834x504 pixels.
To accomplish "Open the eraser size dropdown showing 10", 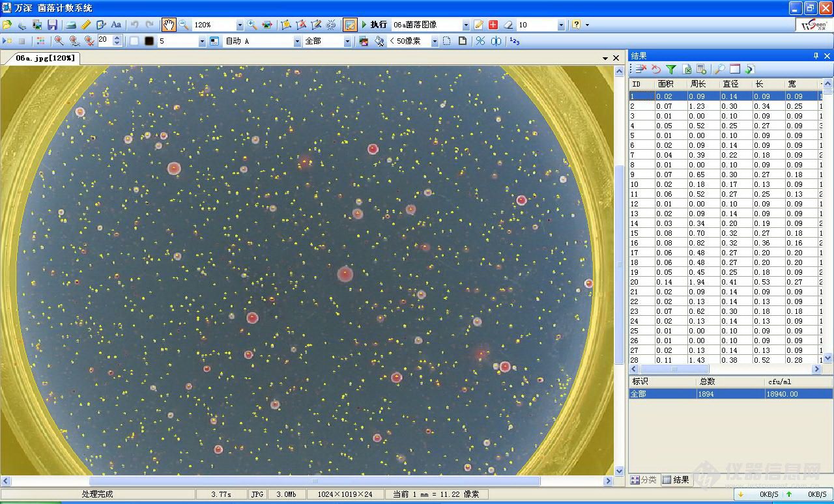I will click(561, 25).
